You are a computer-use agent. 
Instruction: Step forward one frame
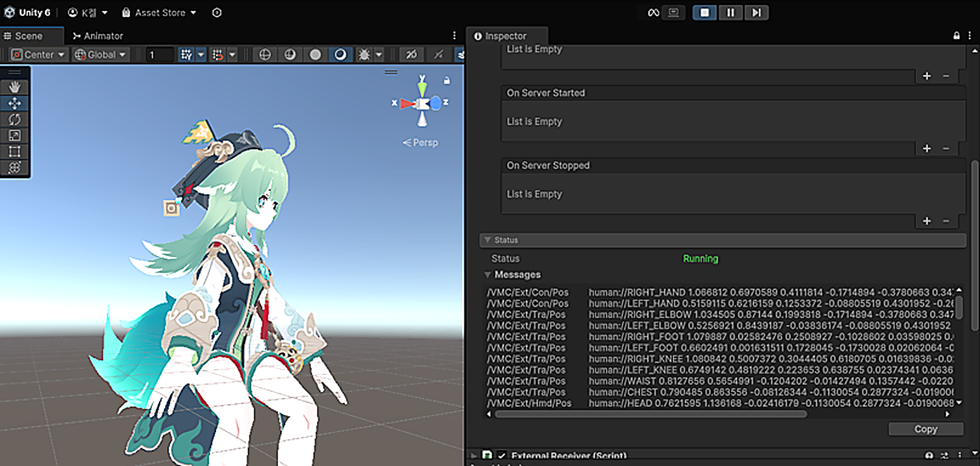pos(756,12)
